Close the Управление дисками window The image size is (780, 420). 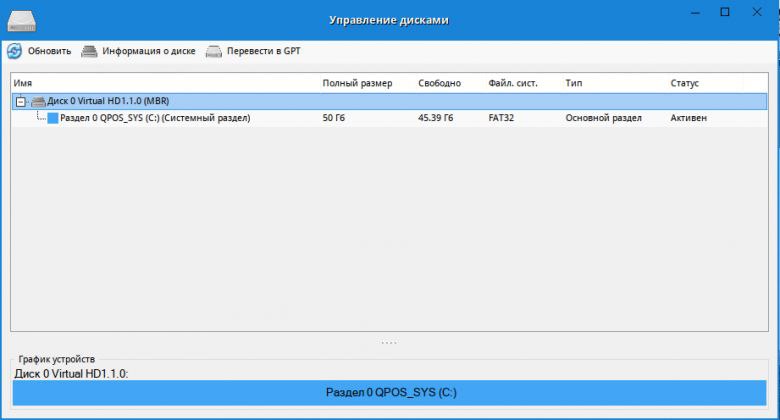[x=757, y=12]
